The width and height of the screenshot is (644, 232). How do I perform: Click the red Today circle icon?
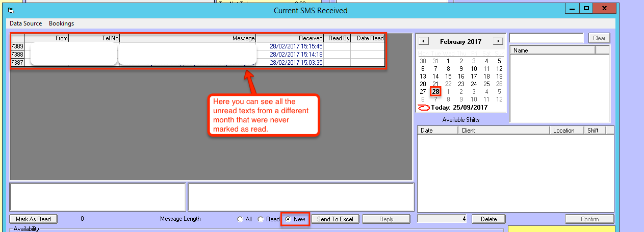pyautogui.click(x=424, y=108)
